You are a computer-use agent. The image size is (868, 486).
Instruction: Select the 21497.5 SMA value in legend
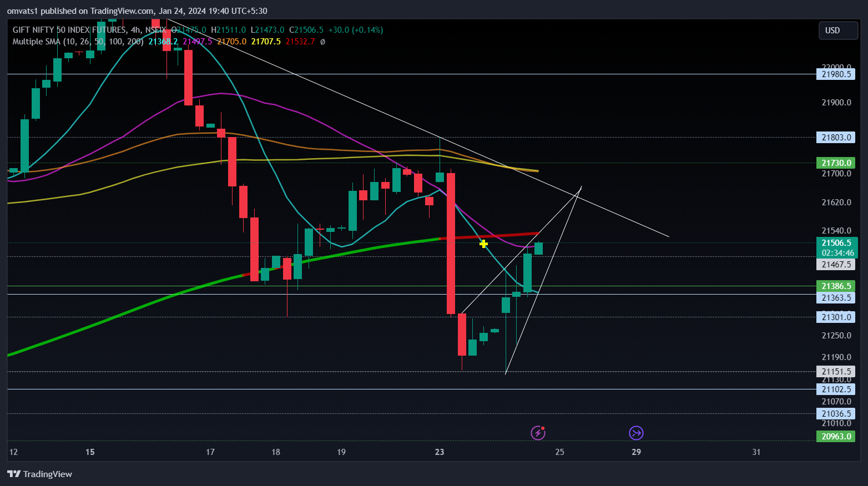point(198,42)
